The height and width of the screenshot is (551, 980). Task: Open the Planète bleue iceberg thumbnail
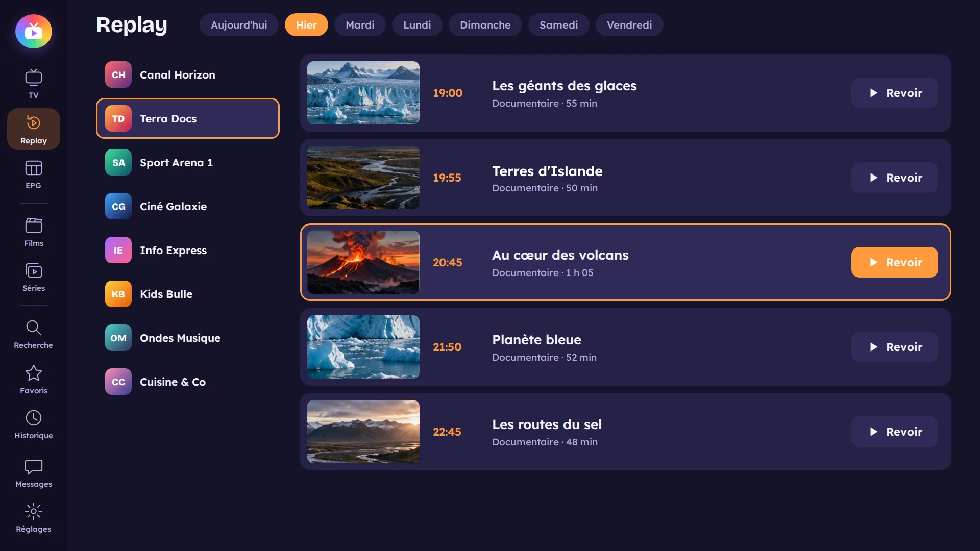click(x=363, y=347)
